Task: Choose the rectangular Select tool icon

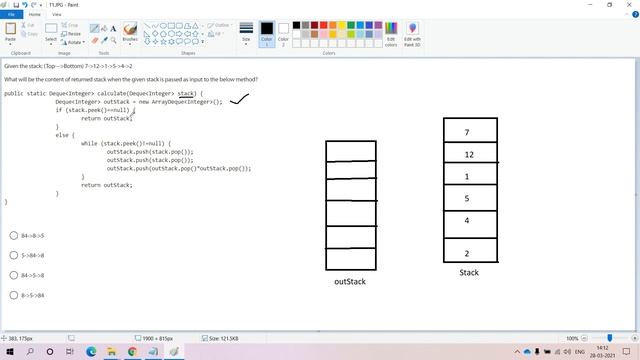Action: 51,29
